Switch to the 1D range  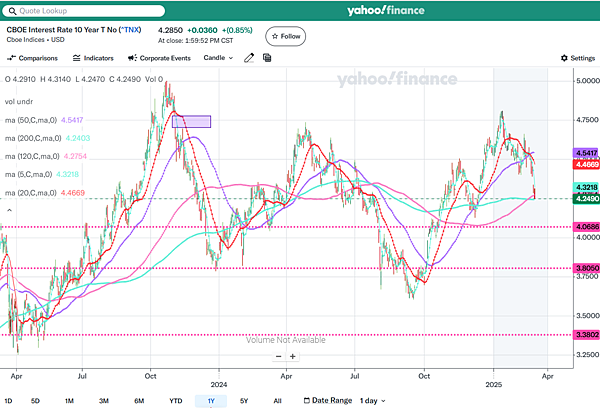(8, 401)
